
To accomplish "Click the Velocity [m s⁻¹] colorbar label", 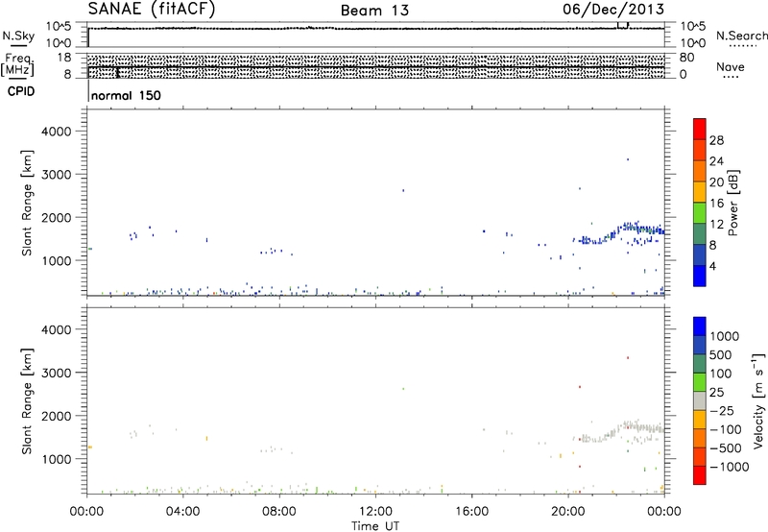I will [758, 400].
